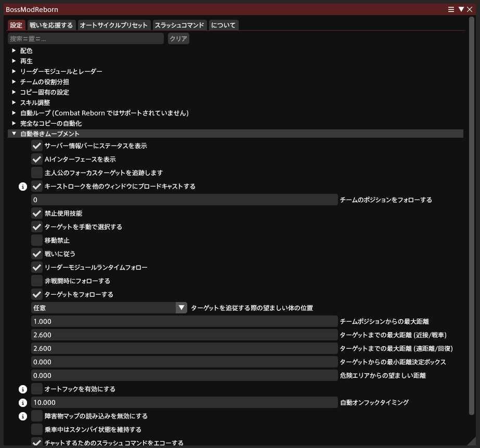The width and height of the screenshot is (480, 448).
Task: Click チームのポジションをフォローする value field
Action: (185, 200)
